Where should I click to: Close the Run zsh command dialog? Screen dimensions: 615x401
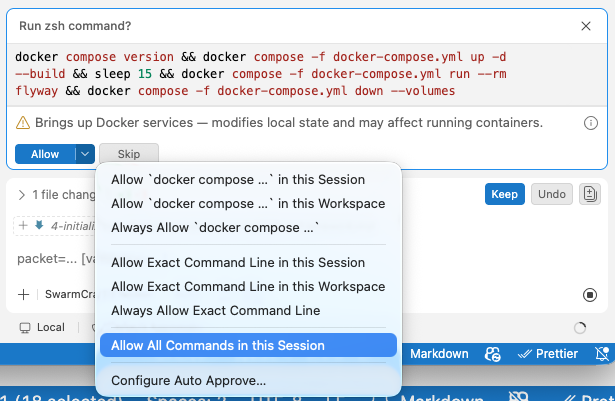[x=586, y=26]
